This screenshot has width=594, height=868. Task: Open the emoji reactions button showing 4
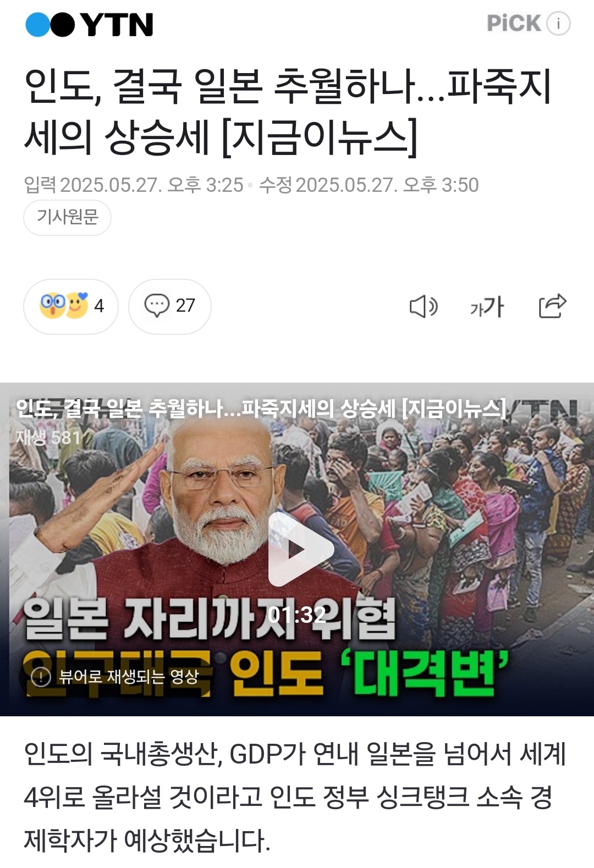[71, 306]
